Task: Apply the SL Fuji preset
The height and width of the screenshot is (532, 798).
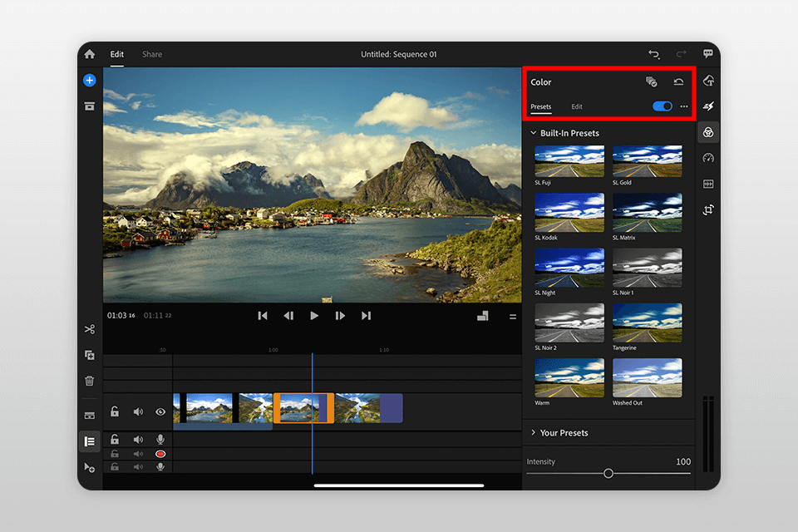Action: click(x=569, y=161)
